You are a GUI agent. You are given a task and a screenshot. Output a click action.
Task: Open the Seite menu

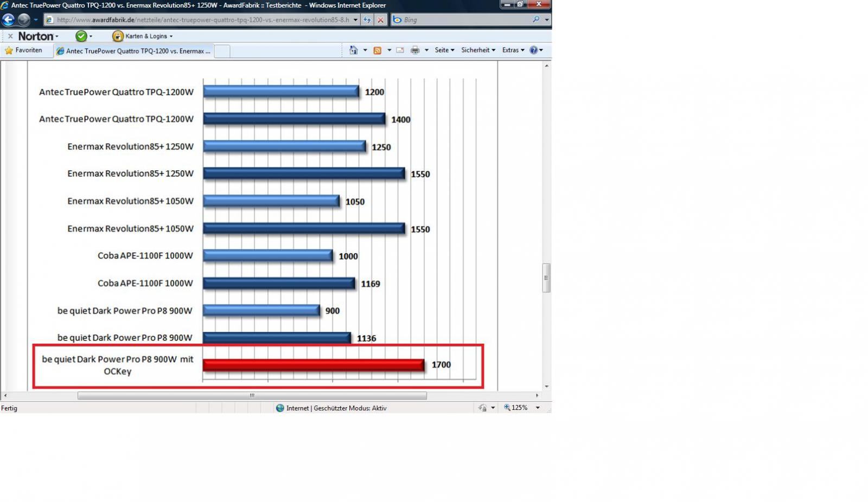tap(444, 50)
